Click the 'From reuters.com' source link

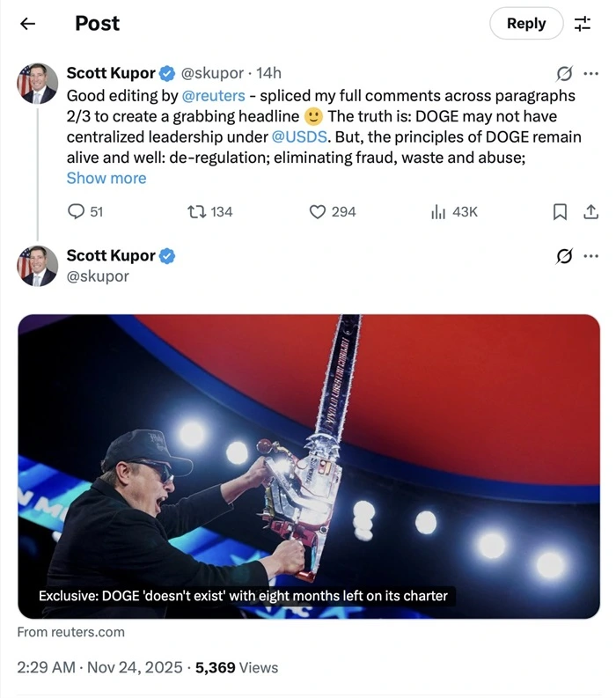(70, 632)
